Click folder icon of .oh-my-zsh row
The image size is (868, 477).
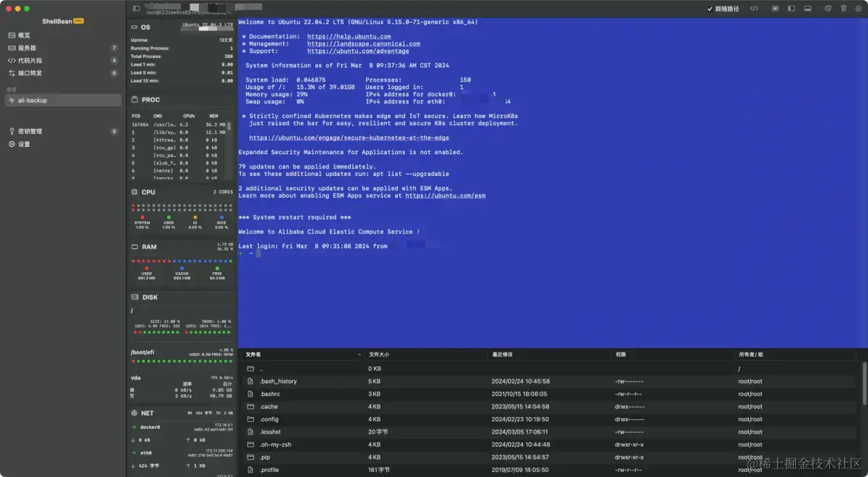[x=251, y=444]
